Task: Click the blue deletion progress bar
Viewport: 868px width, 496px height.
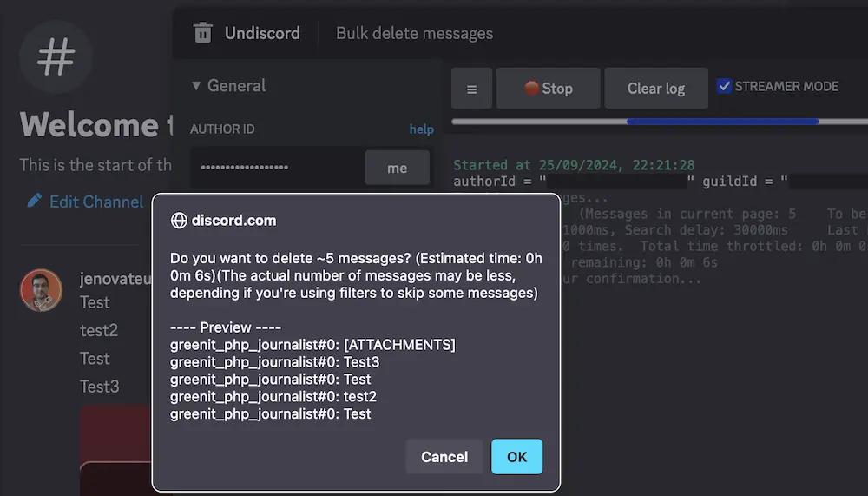Action: (722, 122)
